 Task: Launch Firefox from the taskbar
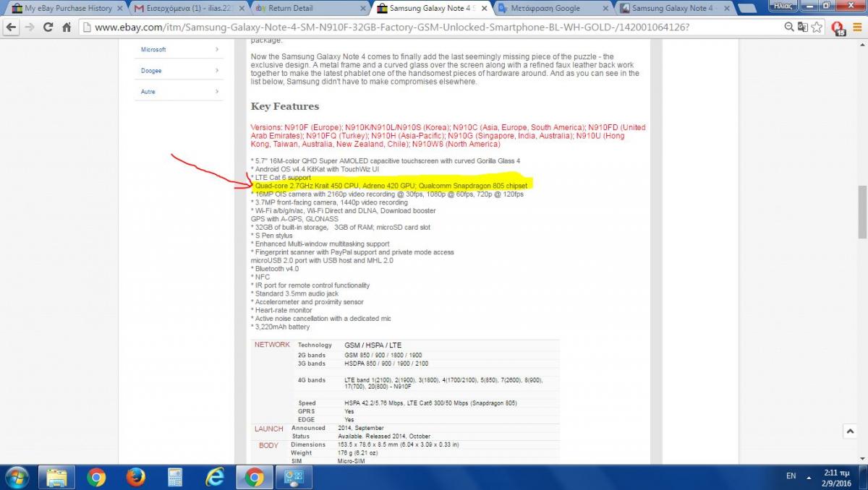(x=135, y=477)
